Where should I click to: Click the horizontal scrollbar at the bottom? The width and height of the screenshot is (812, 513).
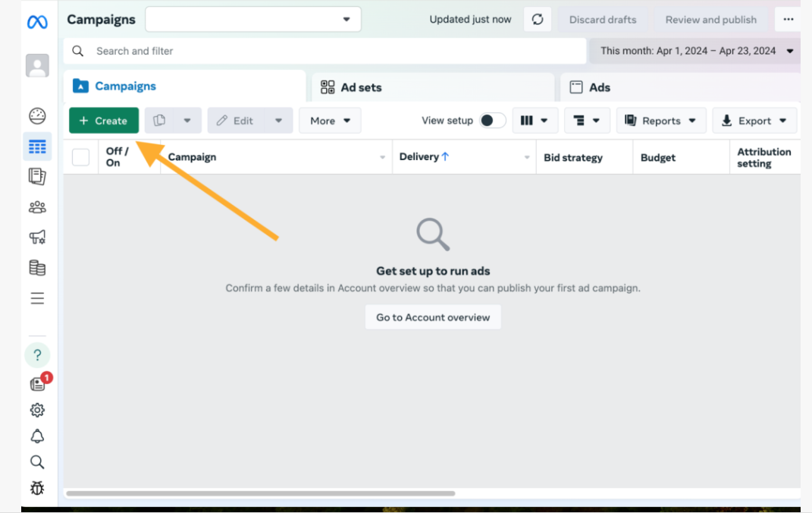coord(261,493)
